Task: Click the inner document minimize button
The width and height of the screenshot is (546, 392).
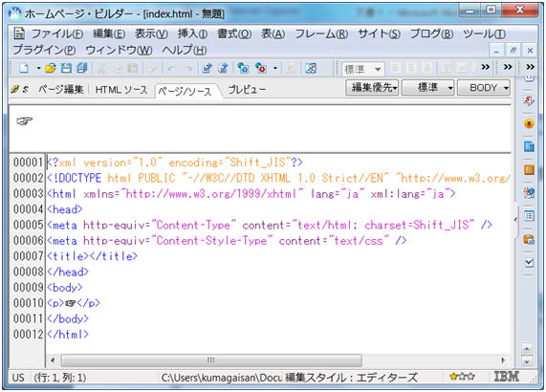Action: click(496, 51)
